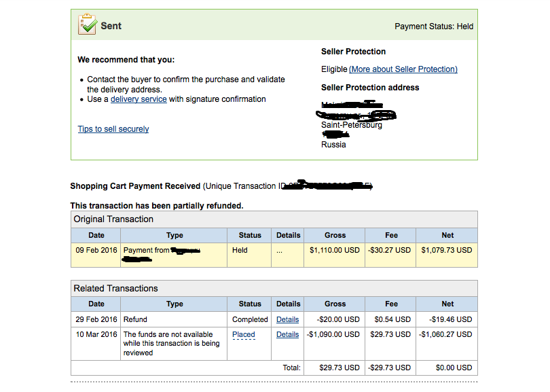Open Tips to sell securely link
Screen dimensions: 550x392
coord(113,129)
